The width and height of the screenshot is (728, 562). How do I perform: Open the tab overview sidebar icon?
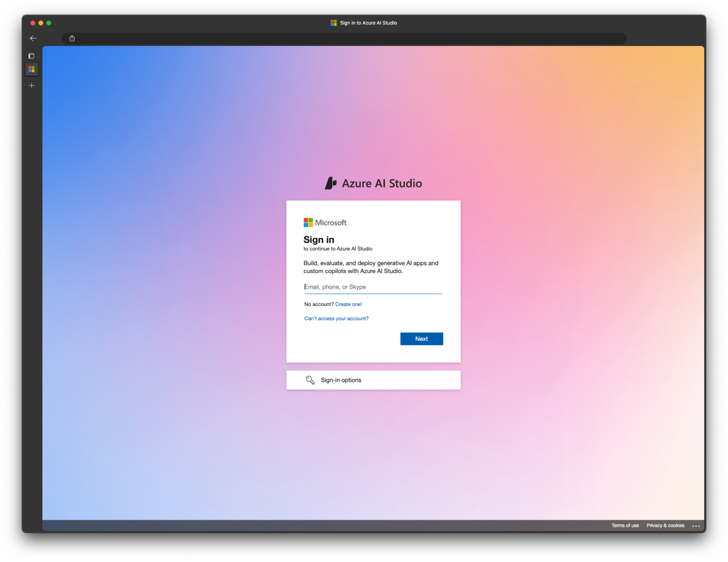[31, 56]
